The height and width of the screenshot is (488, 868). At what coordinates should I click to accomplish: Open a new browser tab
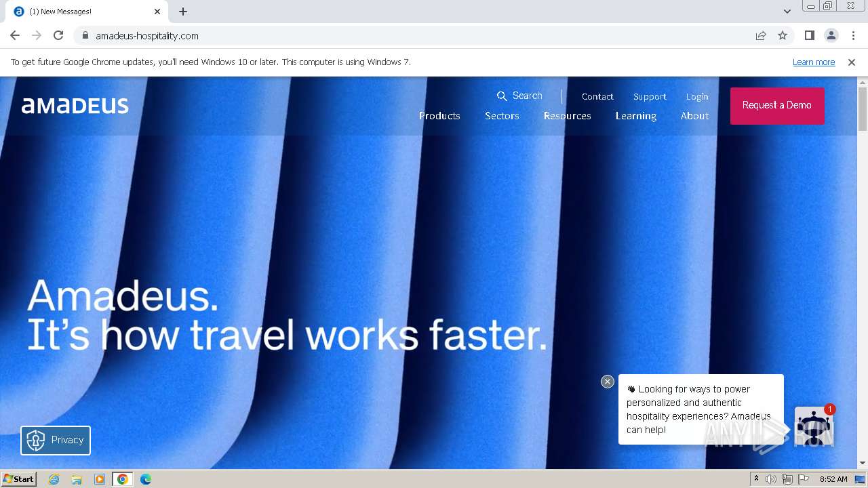(x=183, y=12)
